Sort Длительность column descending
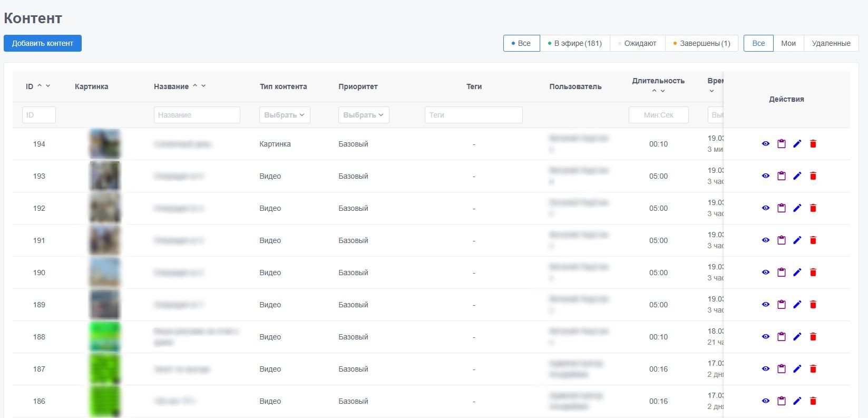 [663, 91]
